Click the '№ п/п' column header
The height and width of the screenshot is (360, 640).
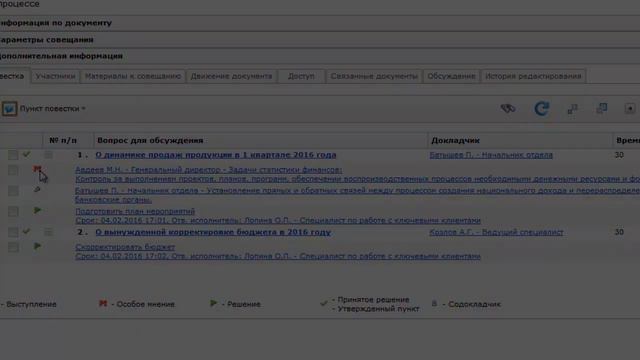click(x=63, y=140)
